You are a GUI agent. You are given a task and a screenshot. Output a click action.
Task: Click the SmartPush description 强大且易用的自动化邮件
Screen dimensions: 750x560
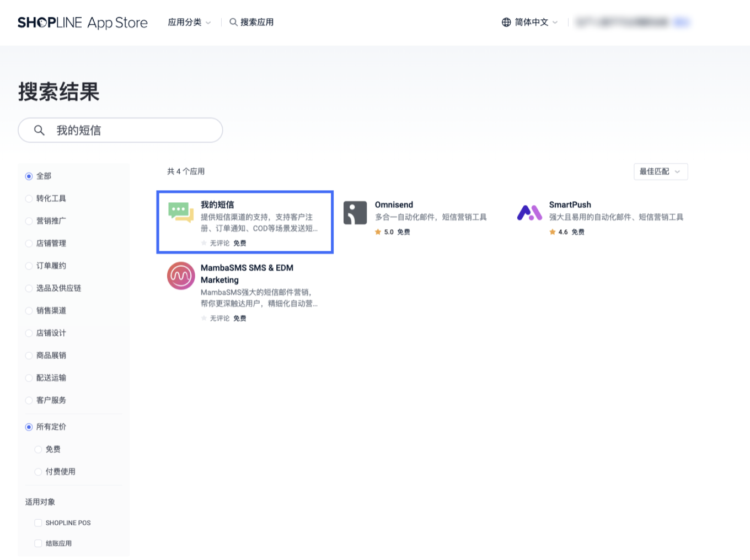[616, 217]
